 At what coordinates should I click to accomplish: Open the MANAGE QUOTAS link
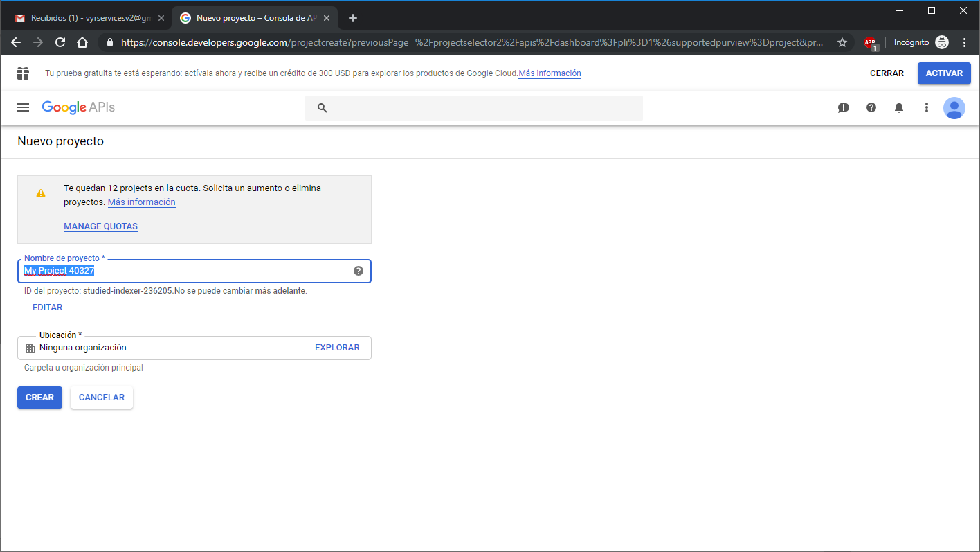(x=100, y=226)
